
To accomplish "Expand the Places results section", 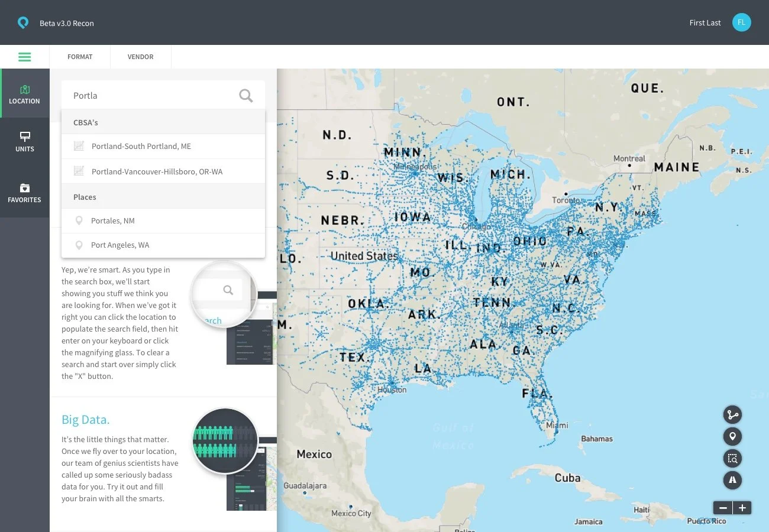I will (85, 197).
